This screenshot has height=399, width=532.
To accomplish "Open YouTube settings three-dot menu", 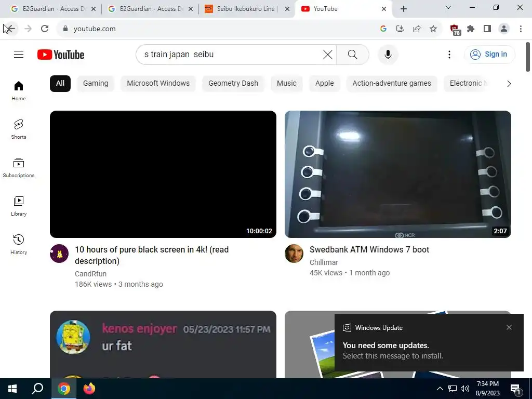I will point(449,54).
